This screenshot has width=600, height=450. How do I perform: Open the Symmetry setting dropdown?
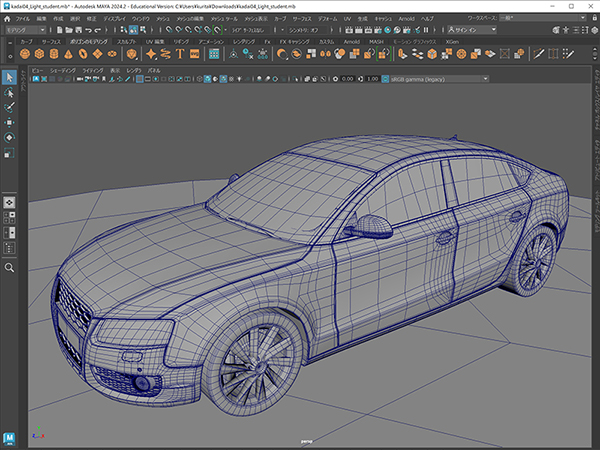tap(306, 30)
